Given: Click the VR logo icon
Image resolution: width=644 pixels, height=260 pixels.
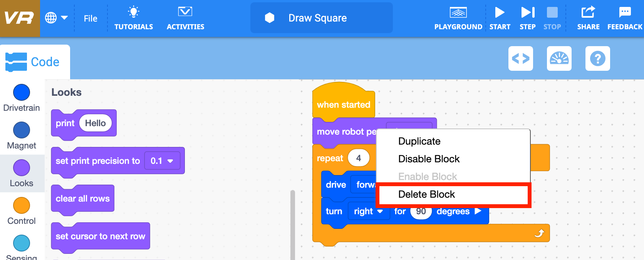Looking at the screenshot, I should coord(19,18).
